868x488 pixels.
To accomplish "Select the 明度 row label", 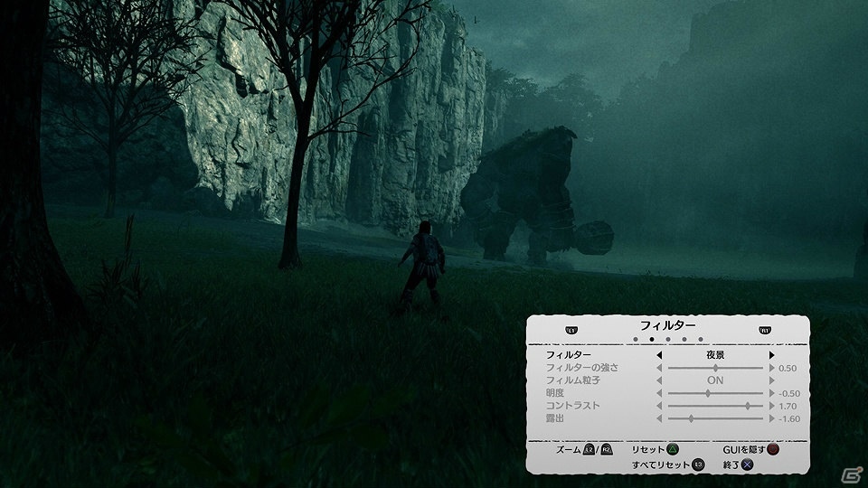I will pyautogui.click(x=554, y=393).
